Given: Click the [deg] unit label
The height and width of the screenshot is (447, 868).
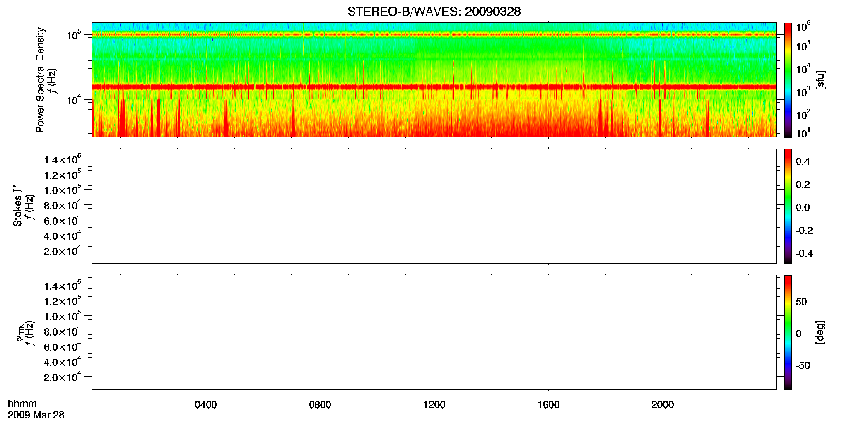Looking at the screenshot, I should pos(820,332).
